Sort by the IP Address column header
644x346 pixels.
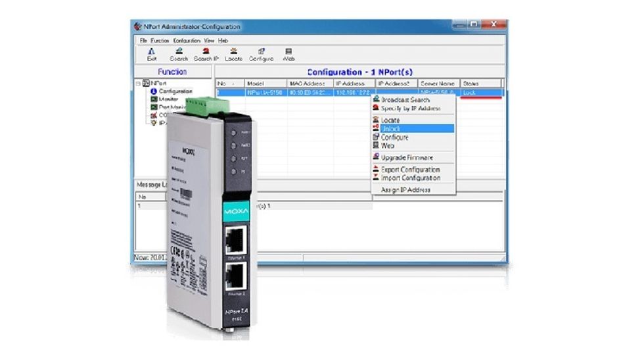[x=354, y=84]
